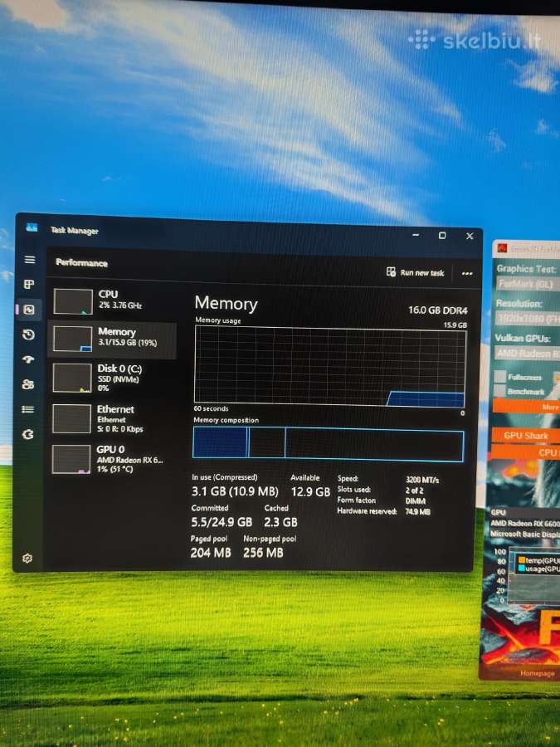The width and height of the screenshot is (560, 747).
Task: Select the Ethernet performance entry
Action: click(112, 419)
